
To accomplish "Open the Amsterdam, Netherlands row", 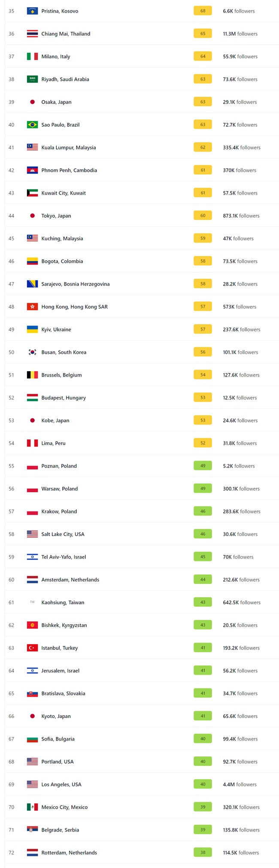I will point(142,579).
